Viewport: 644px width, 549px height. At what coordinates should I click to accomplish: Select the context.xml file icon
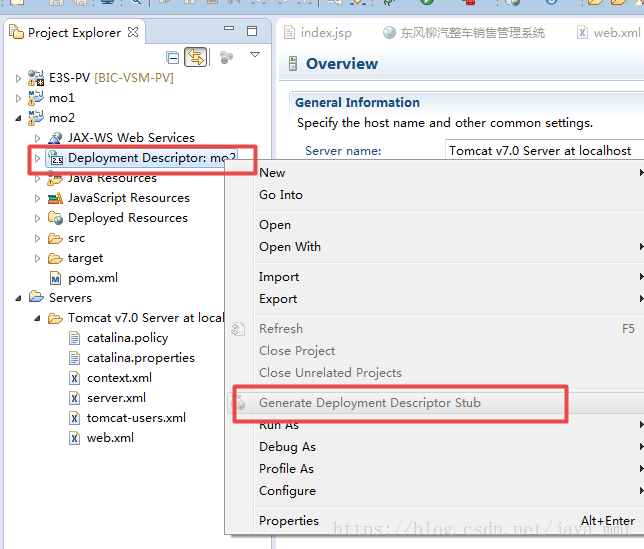[x=74, y=378]
